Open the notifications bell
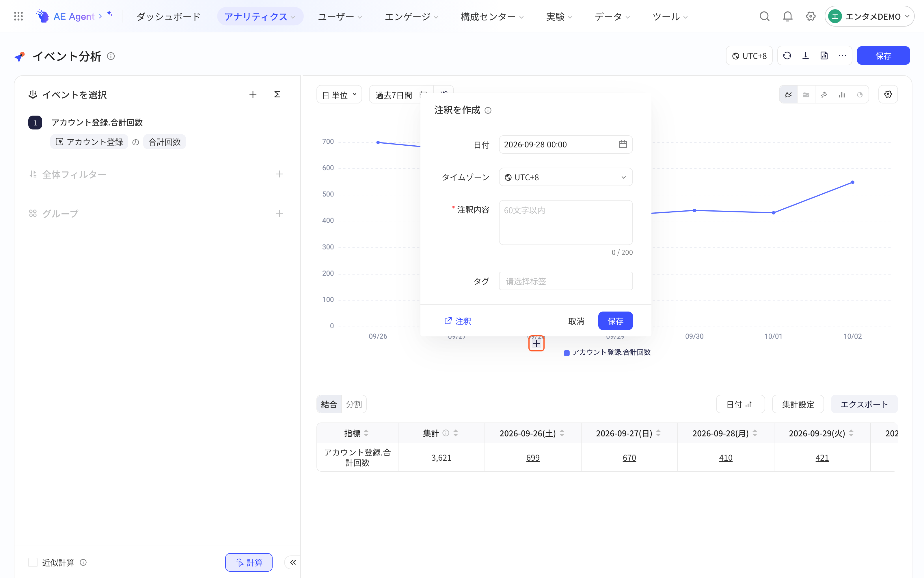 click(x=787, y=16)
